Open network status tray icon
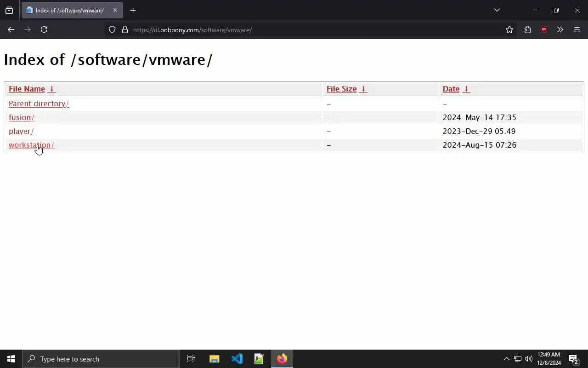Image resolution: width=588 pixels, height=368 pixels. [517, 359]
